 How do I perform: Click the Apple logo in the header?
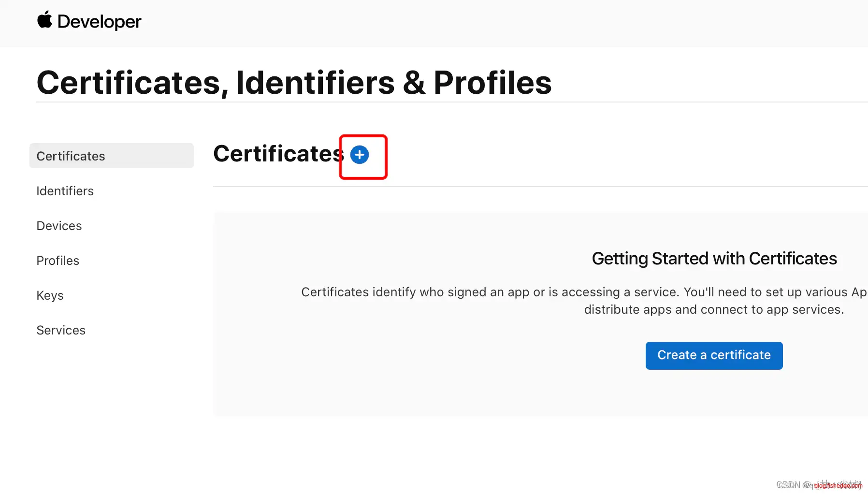click(x=44, y=20)
